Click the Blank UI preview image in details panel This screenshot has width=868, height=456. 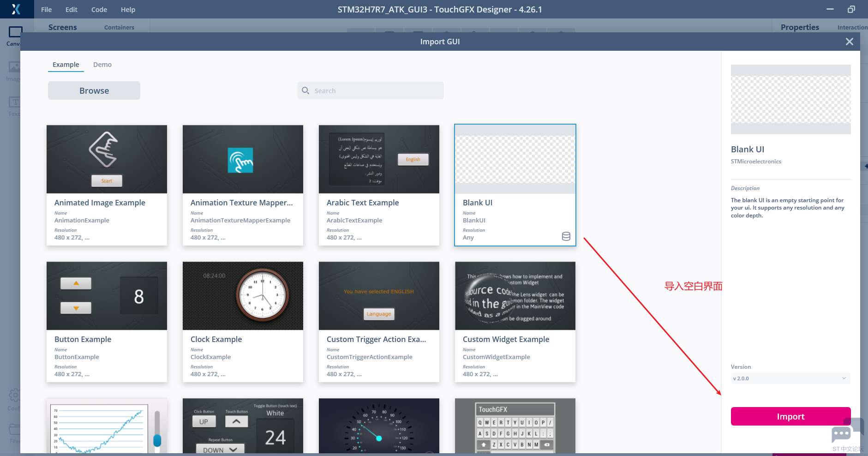pos(790,99)
